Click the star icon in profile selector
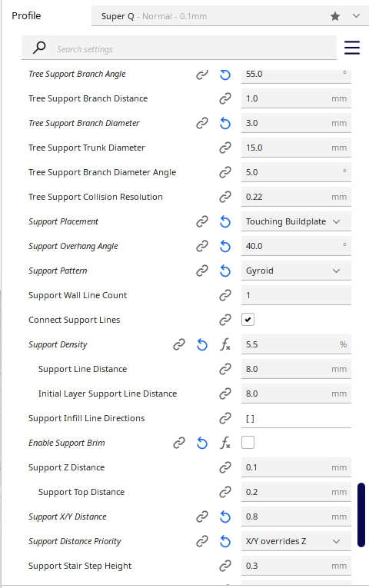The height and width of the screenshot is (588, 369). 335,16
